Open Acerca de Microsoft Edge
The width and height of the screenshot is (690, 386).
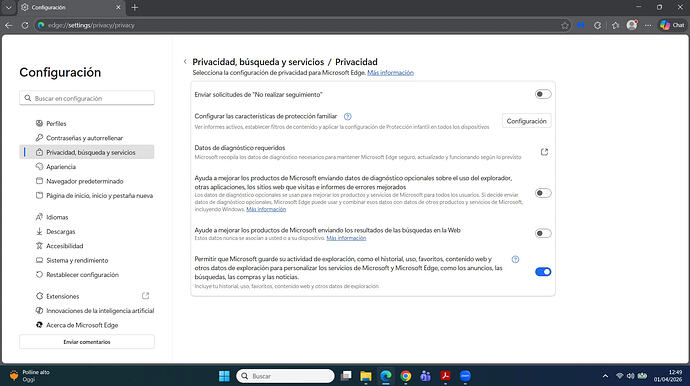[87, 325]
